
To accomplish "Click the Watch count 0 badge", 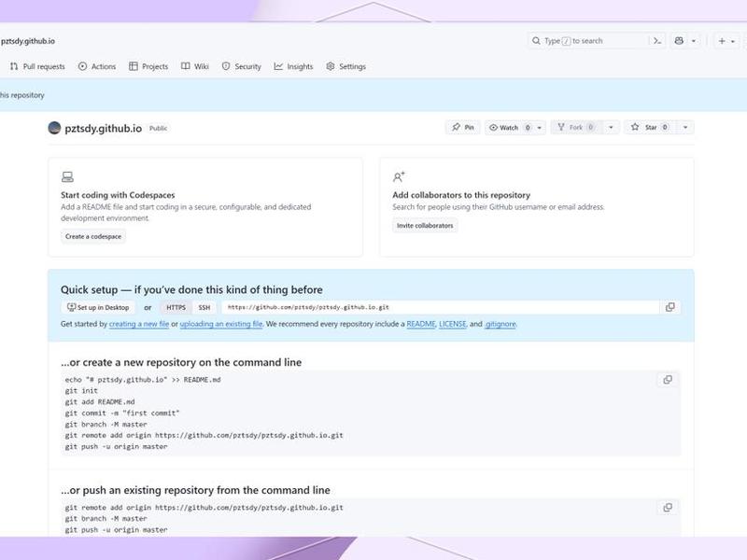I will (x=528, y=127).
